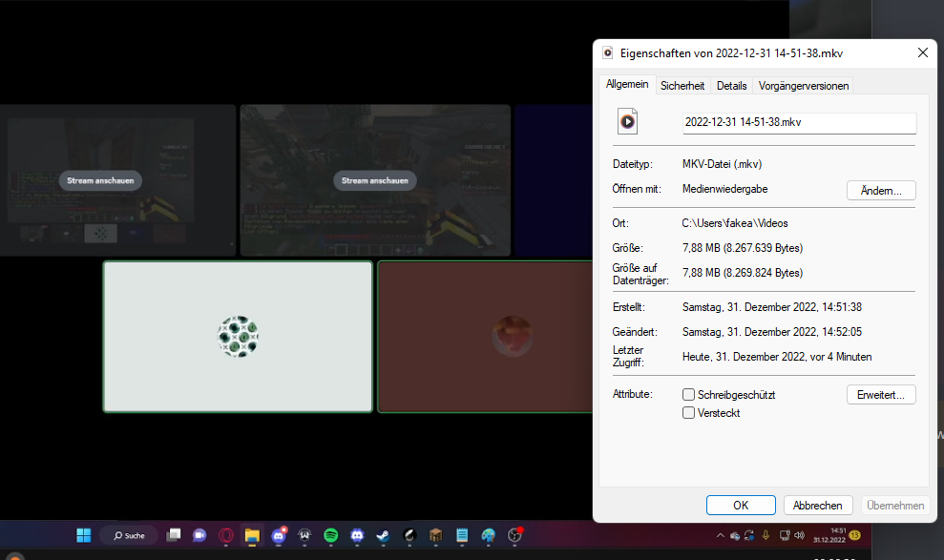Click the Ändern... button

point(881,190)
